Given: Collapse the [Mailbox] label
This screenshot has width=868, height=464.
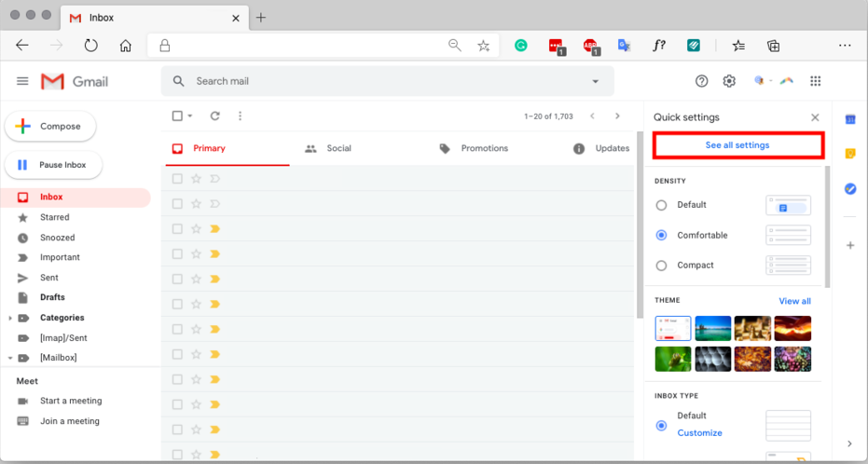Looking at the screenshot, I should [10, 359].
